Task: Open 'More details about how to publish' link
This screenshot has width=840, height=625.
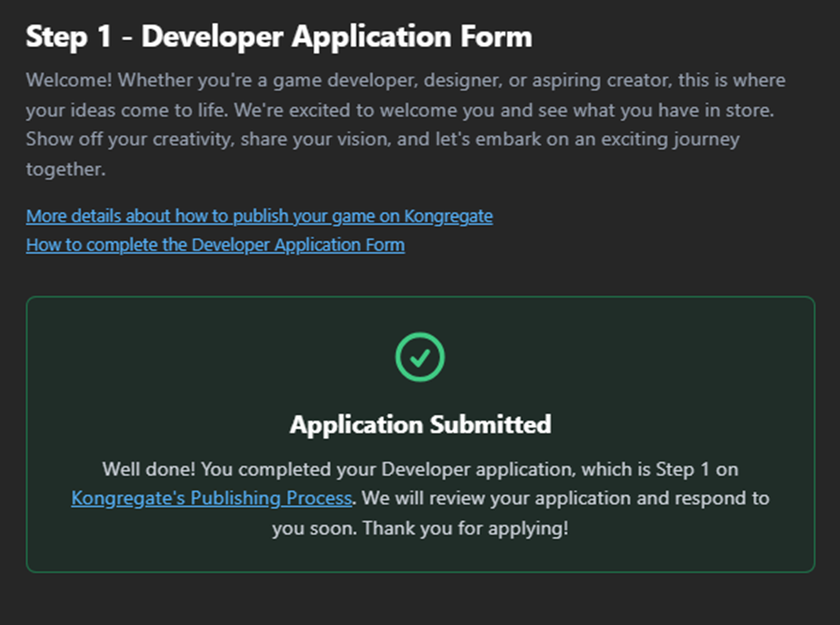Action: (x=259, y=216)
